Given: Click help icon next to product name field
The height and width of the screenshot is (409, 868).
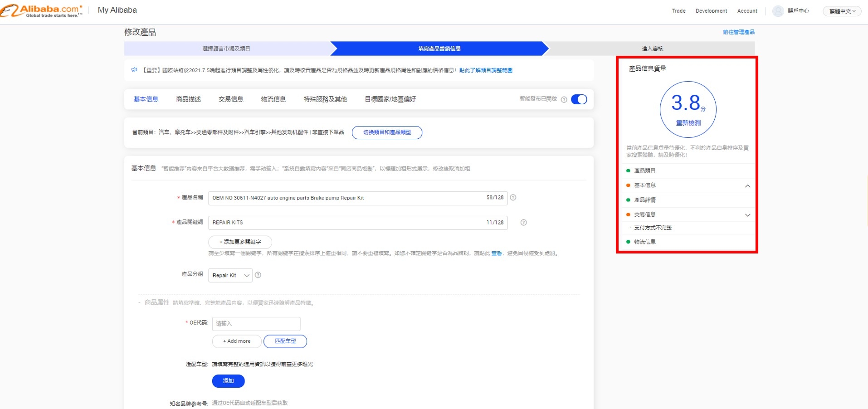Looking at the screenshot, I should (x=513, y=198).
